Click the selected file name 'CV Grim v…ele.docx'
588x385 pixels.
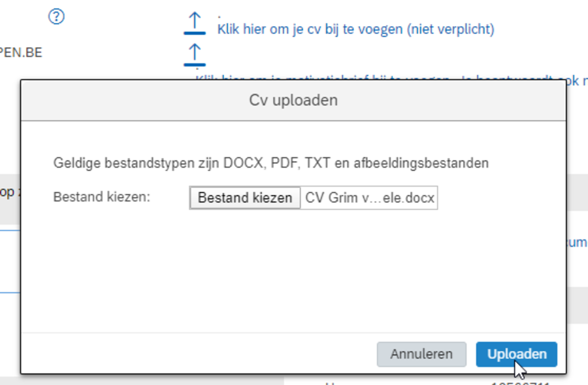(370, 198)
